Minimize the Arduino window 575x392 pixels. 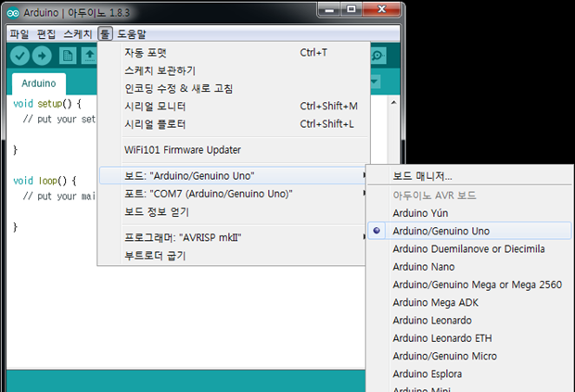tap(329, 10)
